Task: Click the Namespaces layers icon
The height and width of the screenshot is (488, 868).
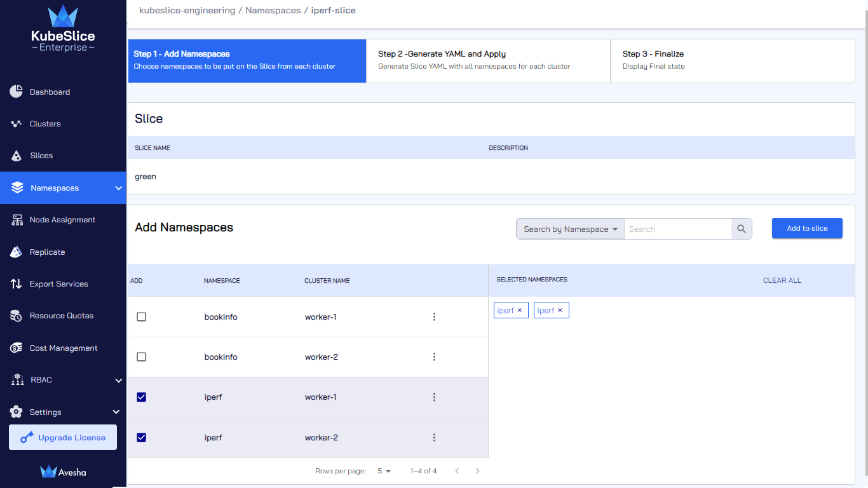Action: [x=17, y=188]
